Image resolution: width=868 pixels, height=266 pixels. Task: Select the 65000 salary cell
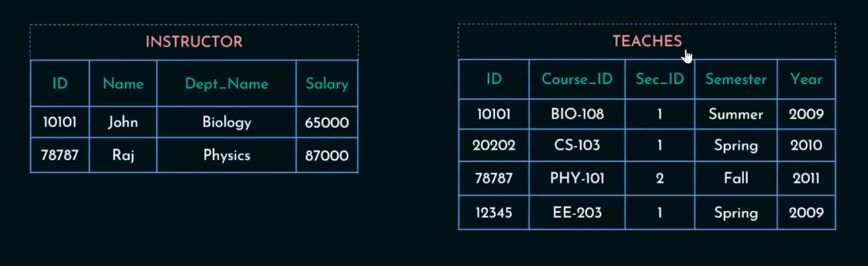[x=327, y=122]
